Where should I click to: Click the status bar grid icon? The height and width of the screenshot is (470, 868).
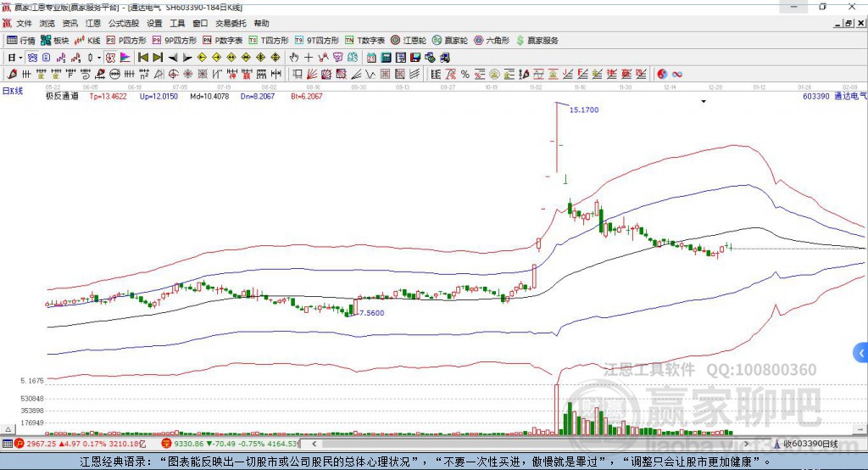[x=7, y=444]
